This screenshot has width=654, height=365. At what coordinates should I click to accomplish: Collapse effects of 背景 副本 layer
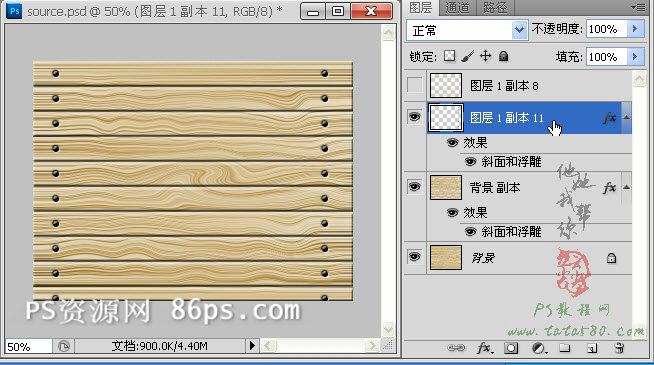coord(626,187)
